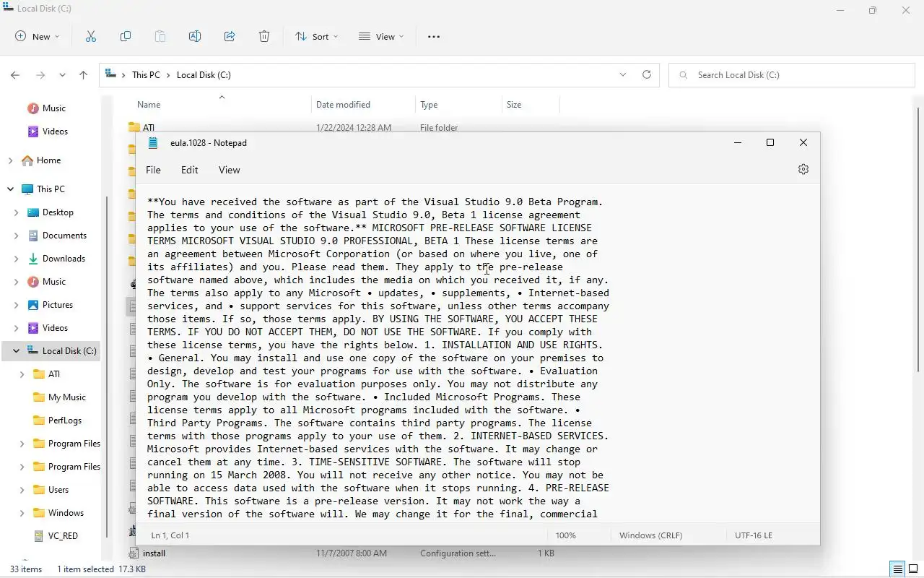Minimize the Notepad window
The image size is (924, 578).
click(738, 142)
